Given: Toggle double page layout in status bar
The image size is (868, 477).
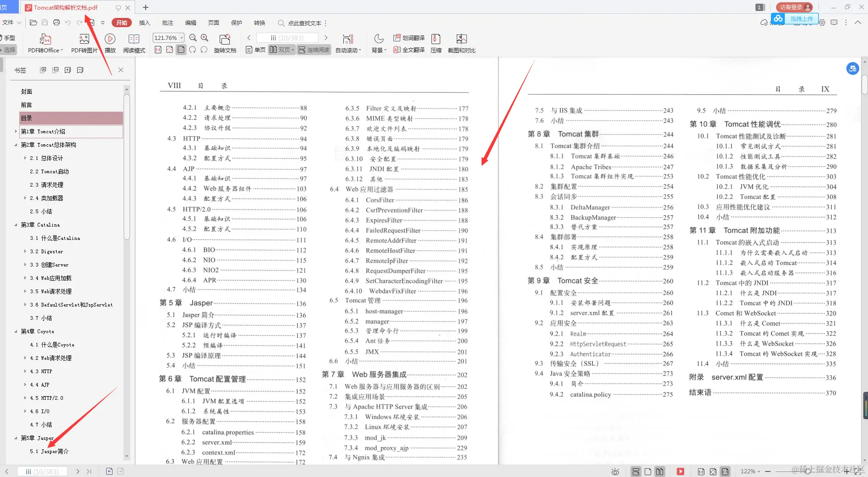Looking at the screenshot, I should (660, 471).
